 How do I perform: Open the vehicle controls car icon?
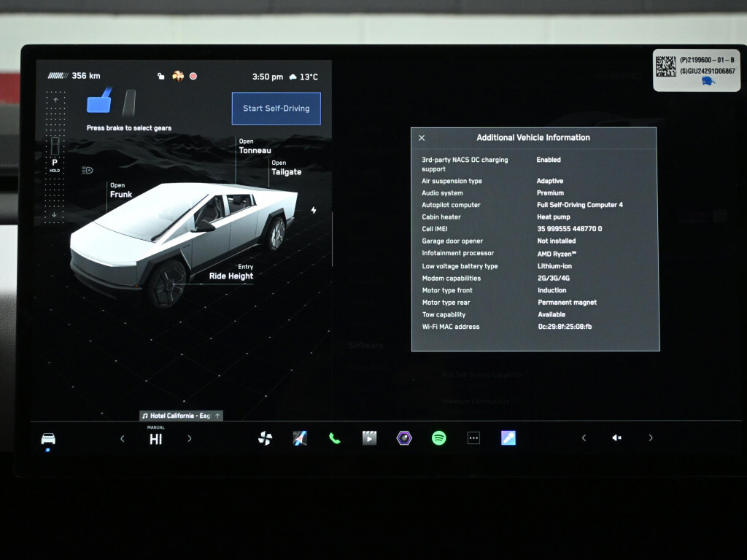click(x=48, y=438)
